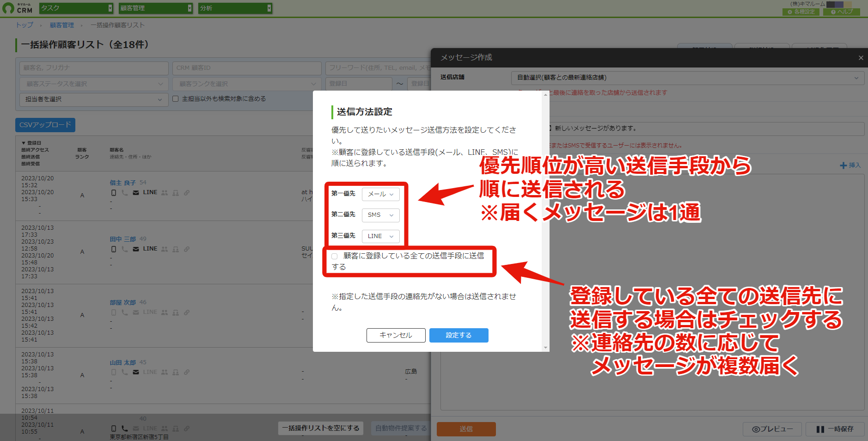Open 第三優先 dropdown showing LINE
The height and width of the screenshot is (441, 868).
coord(381,236)
